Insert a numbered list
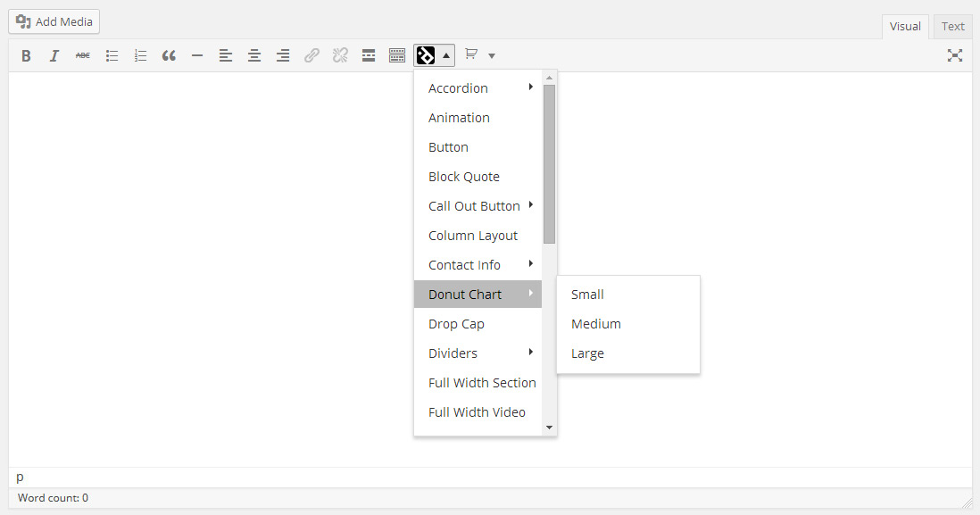Viewport: 980px width, 515px height. (x=140, y=55)
